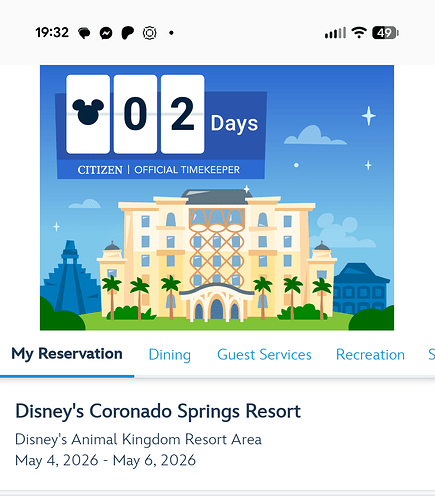
Task: Tap the partially visible tab after Recreation
Action: tap(431, 355)
